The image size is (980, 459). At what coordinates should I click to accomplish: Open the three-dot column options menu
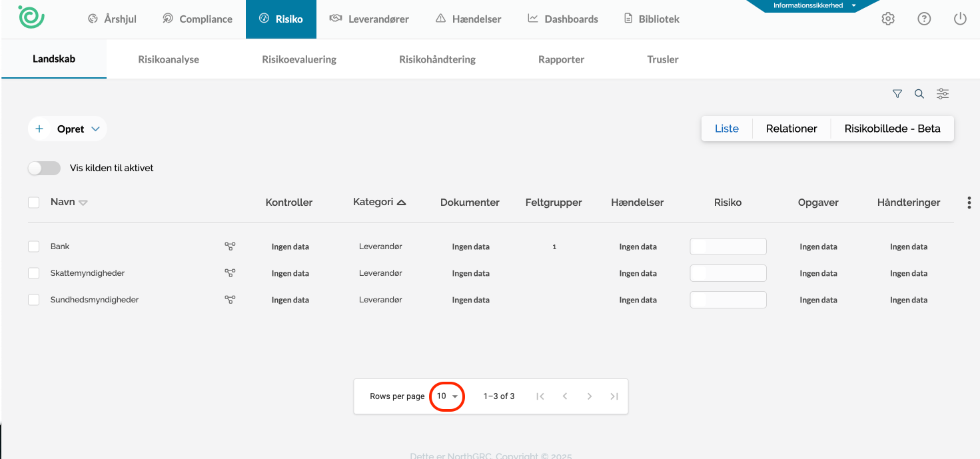(x=969, y=203)
